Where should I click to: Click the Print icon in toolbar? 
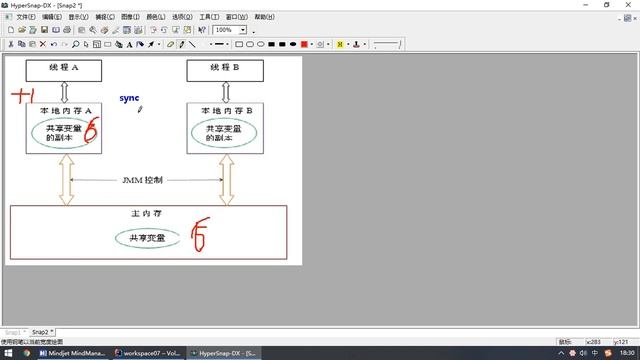(67, 30)
